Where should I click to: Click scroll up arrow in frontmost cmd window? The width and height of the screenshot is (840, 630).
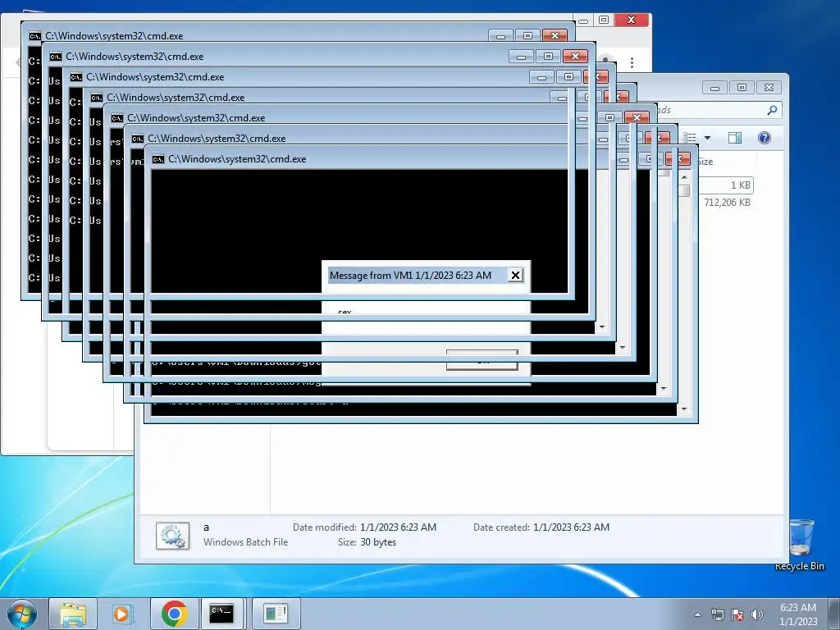point(684,177)
